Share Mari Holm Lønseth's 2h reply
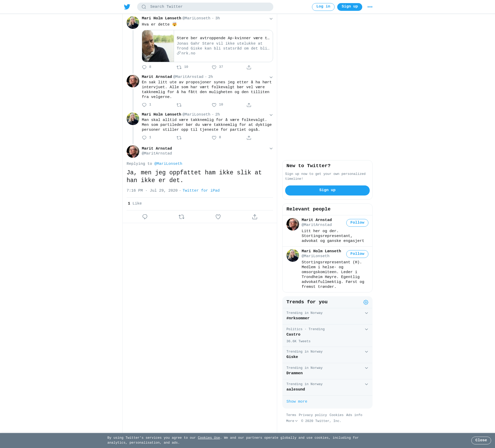Image resolution: width=495 pixels, height=448 pixels. [x=249, y=138]
